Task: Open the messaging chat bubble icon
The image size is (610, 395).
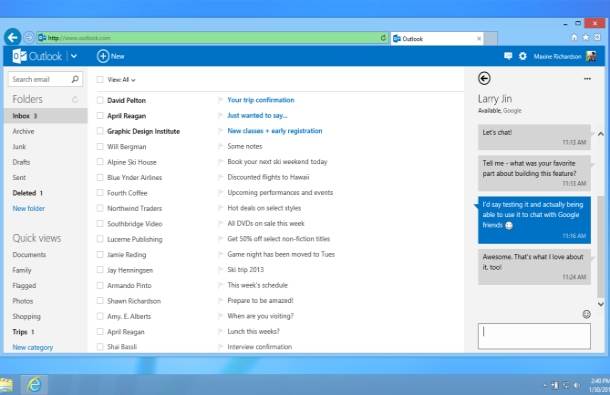Action: coord(508,56)
